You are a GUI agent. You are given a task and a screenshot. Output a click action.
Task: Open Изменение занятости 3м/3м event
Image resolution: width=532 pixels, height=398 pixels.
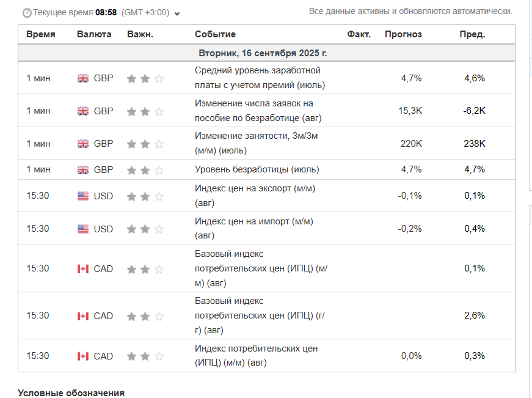[x=256, y=143]
